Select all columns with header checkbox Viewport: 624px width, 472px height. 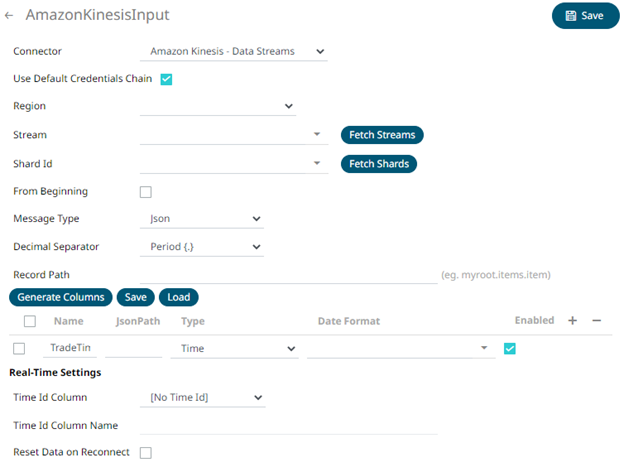30,321
